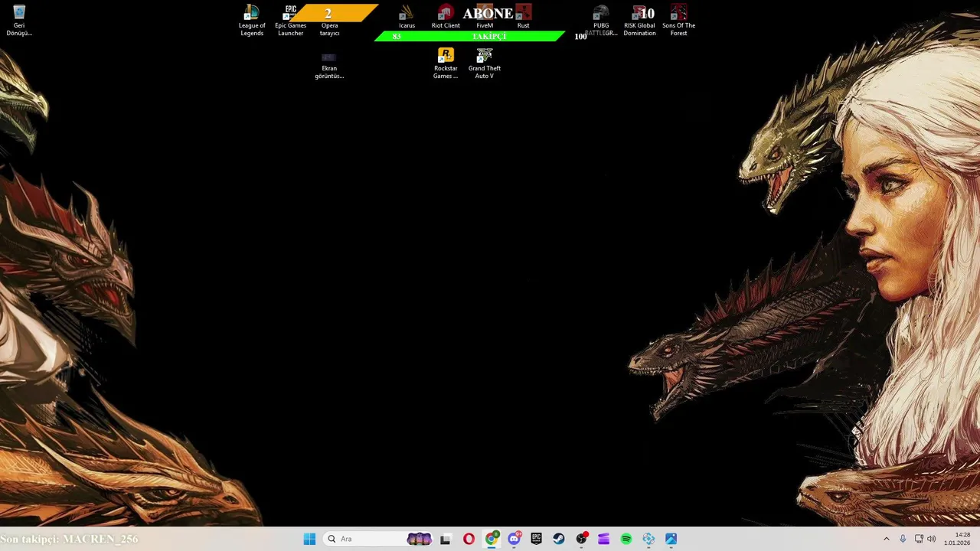Open the volume control in system tray
This screenshot has width=980, height=551.
tap(932, 539)
